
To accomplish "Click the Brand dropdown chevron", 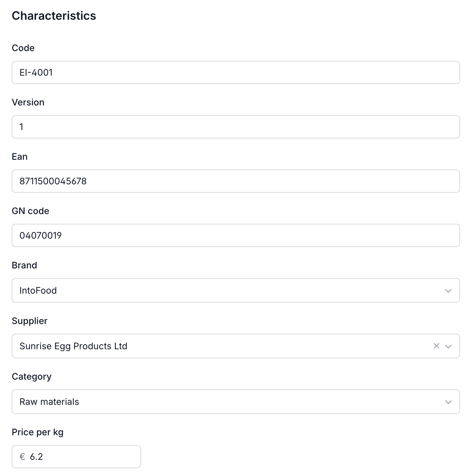I will tap(448, 290).
